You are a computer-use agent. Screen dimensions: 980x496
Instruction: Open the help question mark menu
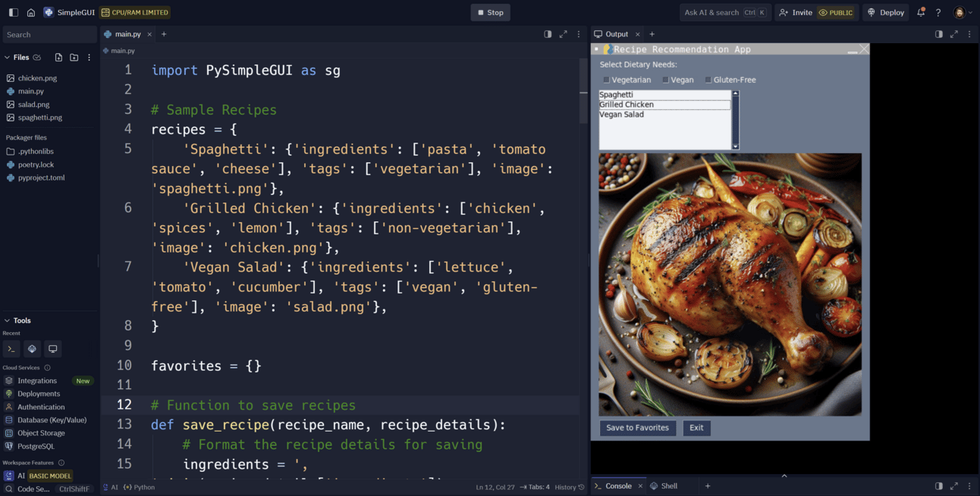tap(938, 12)
